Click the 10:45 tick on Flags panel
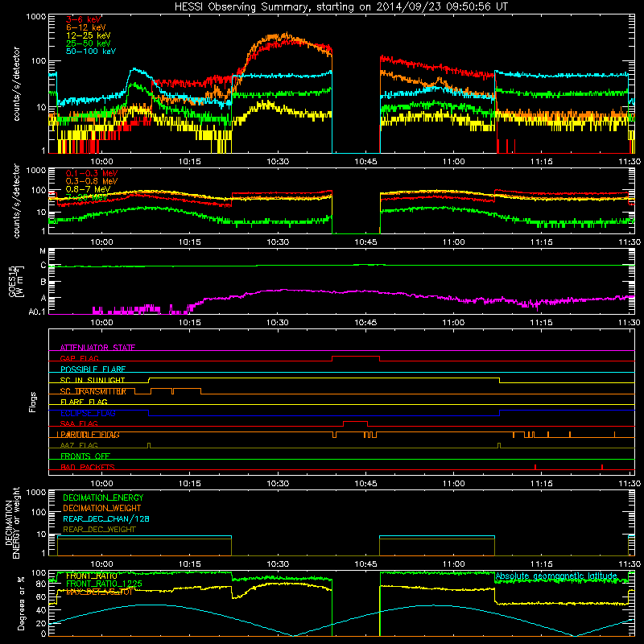644x644 pixels. [x=365, y=484]
